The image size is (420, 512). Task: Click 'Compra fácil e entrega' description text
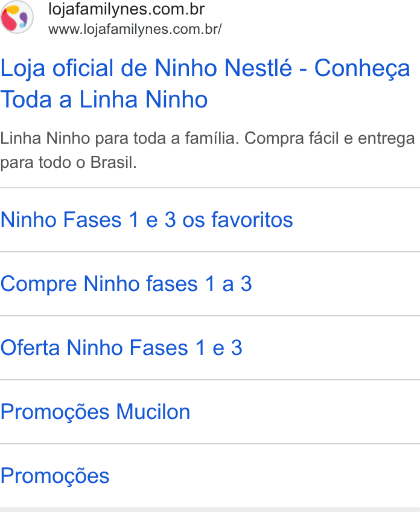[x=330, y=138]
